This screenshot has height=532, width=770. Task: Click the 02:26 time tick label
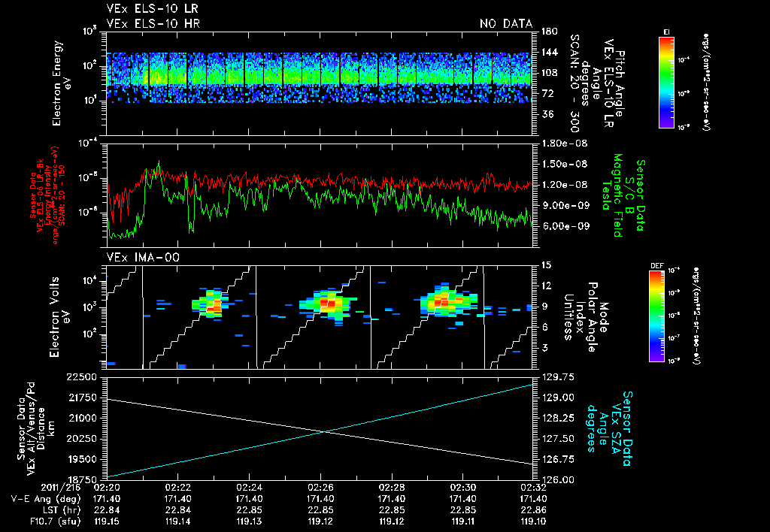tap(320, 488)
